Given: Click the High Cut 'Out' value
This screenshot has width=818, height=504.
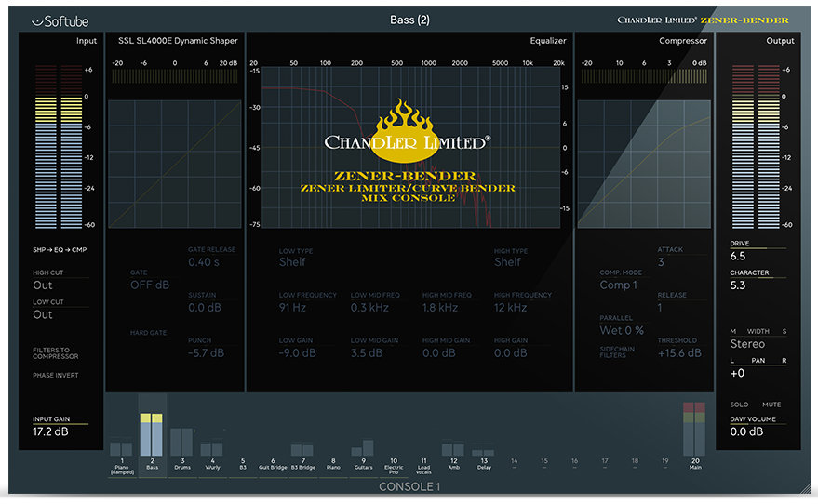Looking at the screenshot, I should 43,285.
